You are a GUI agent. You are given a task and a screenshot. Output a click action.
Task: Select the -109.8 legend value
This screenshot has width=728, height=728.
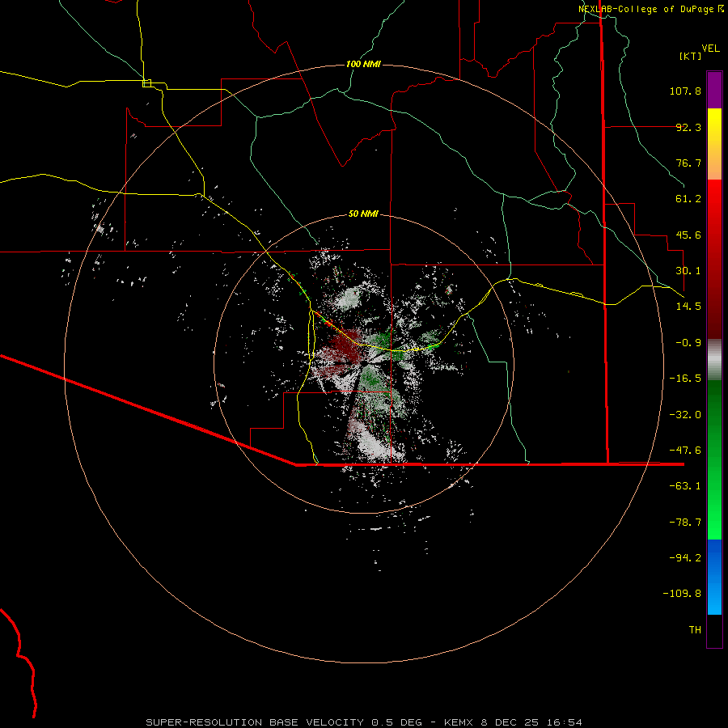click(x=682, y=594)
